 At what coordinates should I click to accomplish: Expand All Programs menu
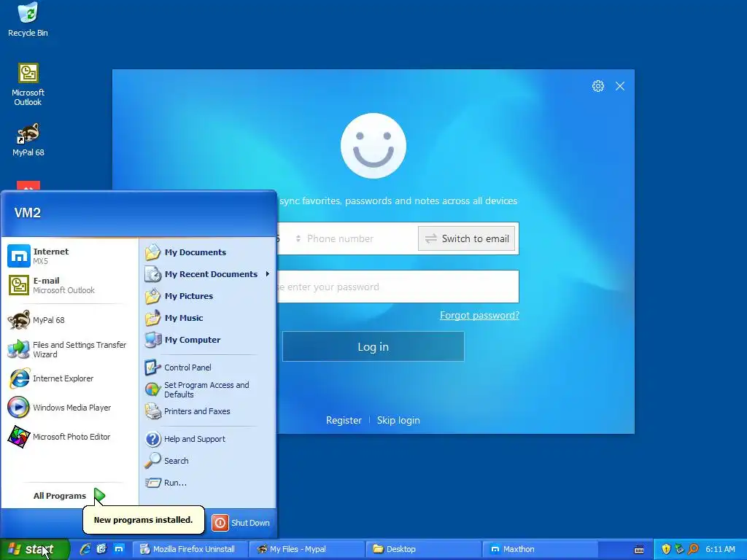tap(69, 496)
